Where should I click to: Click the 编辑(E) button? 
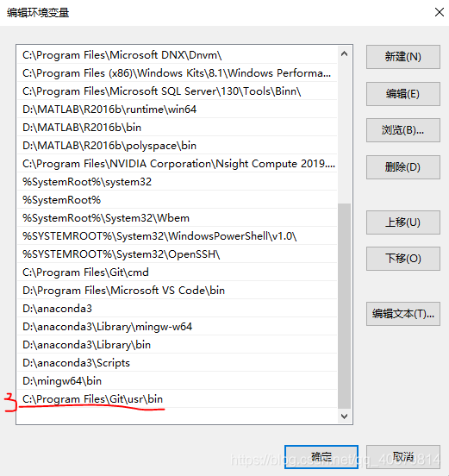pos(402,94)
